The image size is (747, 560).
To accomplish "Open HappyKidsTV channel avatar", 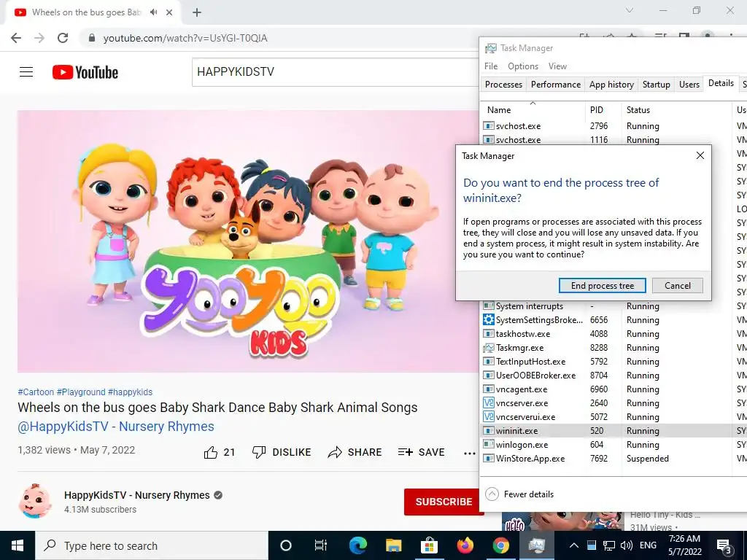I will click(35, 501).
